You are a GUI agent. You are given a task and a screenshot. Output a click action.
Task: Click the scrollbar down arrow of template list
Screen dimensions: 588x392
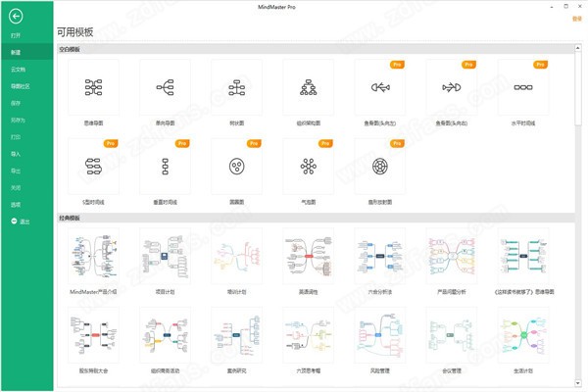(578, 383)
